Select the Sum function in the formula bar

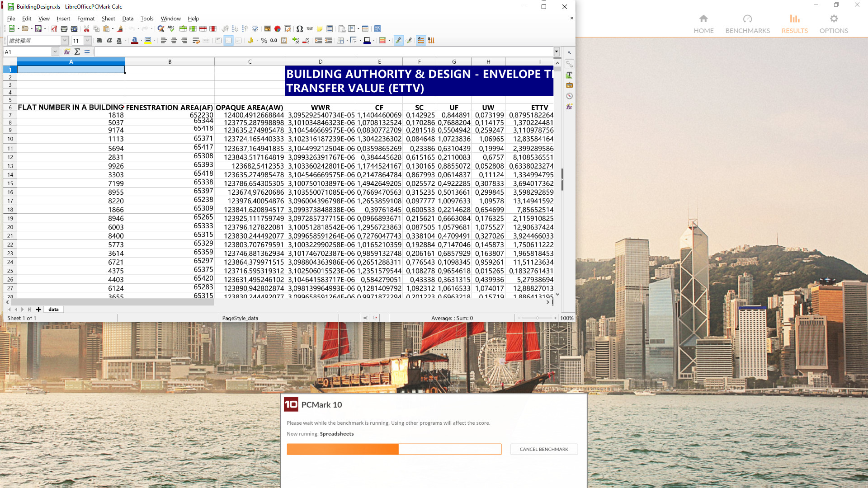pyautogui.click(x=77, y=52)
